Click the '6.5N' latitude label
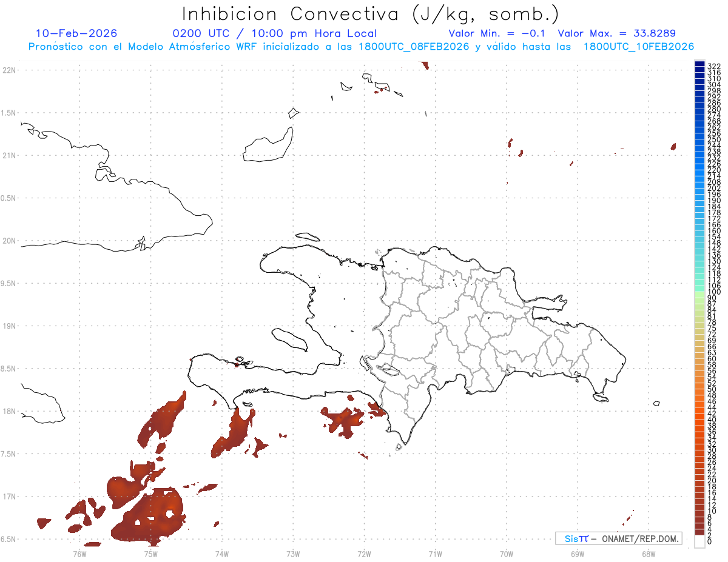This screenshot has height=562, width=728. tap(8, 539)
